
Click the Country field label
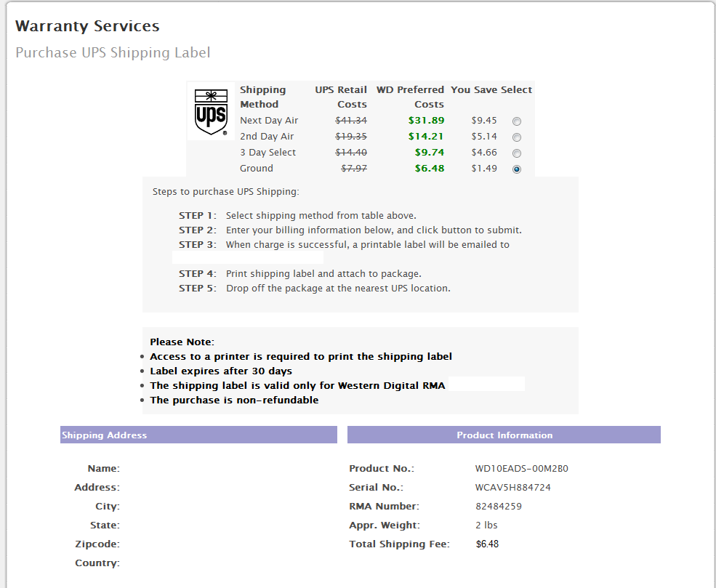(97, 563)
